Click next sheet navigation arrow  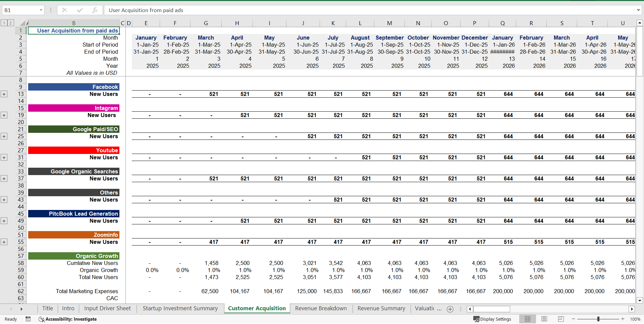21,309
